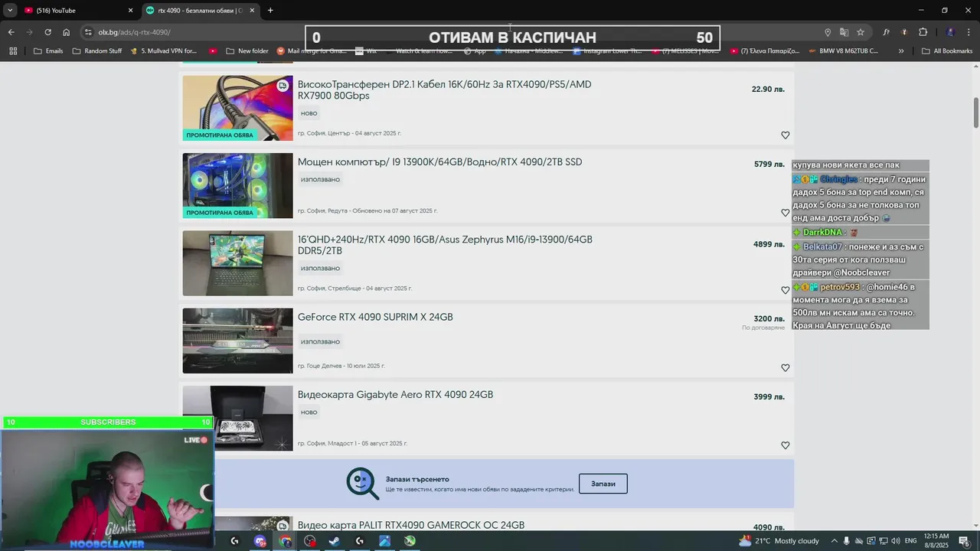Click the DP cable listing thumbnail
The image size is (980, 551).
coord(237,108)
